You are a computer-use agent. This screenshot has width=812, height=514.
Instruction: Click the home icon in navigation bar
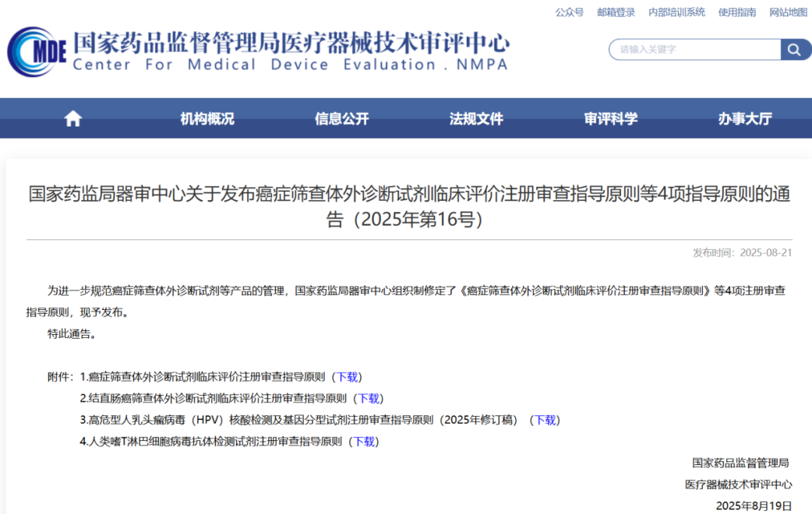73,119
